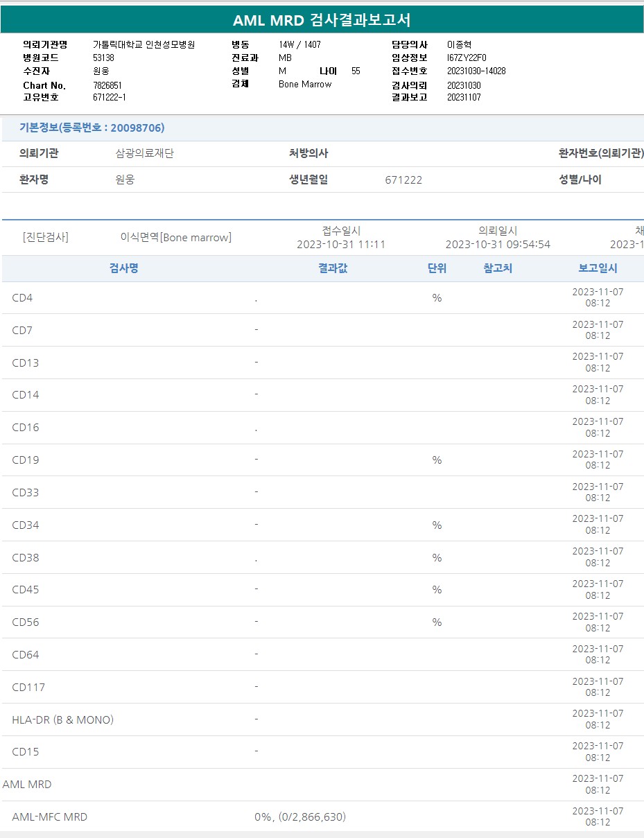
Task: Click birth date value 671222
Action: pyautogui.click(x=403, y=180)
